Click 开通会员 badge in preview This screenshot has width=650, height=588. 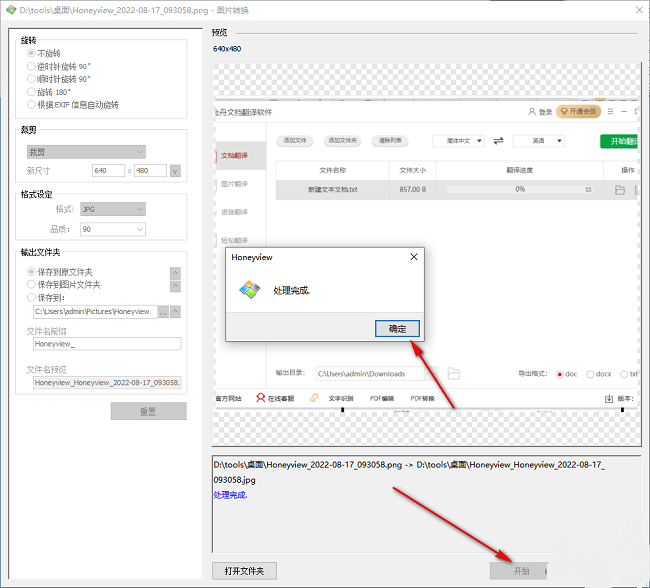point(578,111)
